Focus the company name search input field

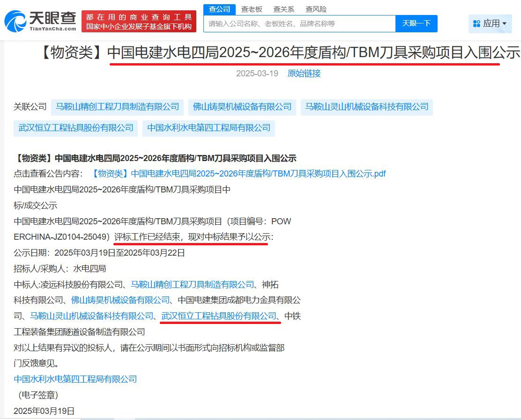point(299,23)
